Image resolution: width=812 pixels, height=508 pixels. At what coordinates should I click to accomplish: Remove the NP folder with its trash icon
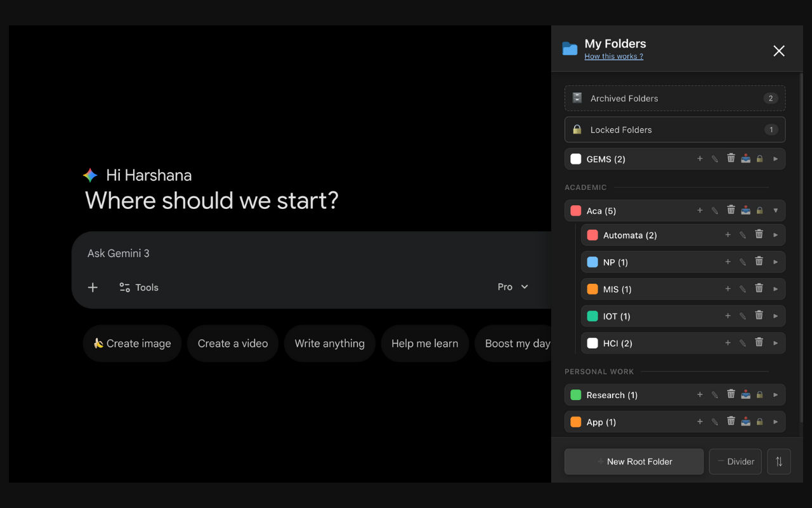[x=759, y=261]
